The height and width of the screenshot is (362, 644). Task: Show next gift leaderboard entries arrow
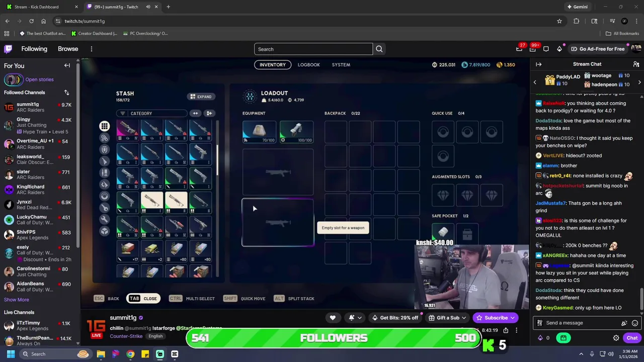click(x=639, y=82)
